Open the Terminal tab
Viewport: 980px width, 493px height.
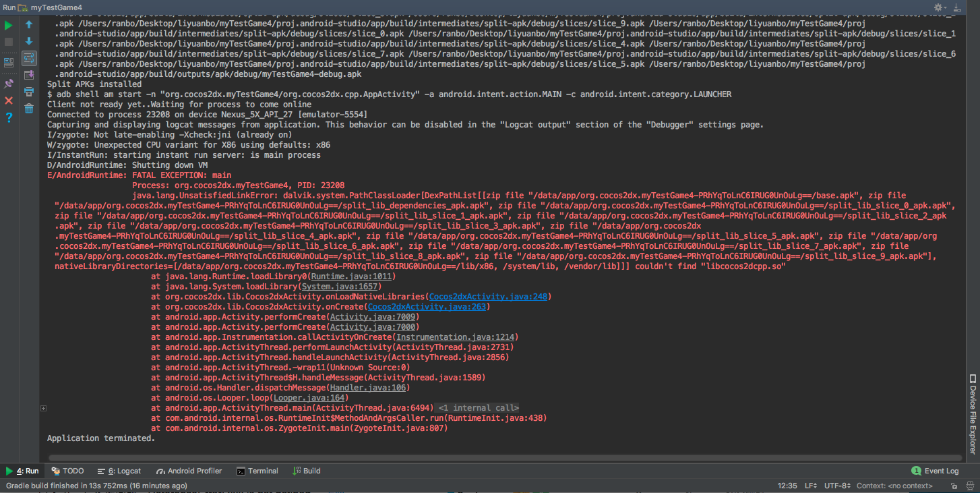click(x=257, y=471)
